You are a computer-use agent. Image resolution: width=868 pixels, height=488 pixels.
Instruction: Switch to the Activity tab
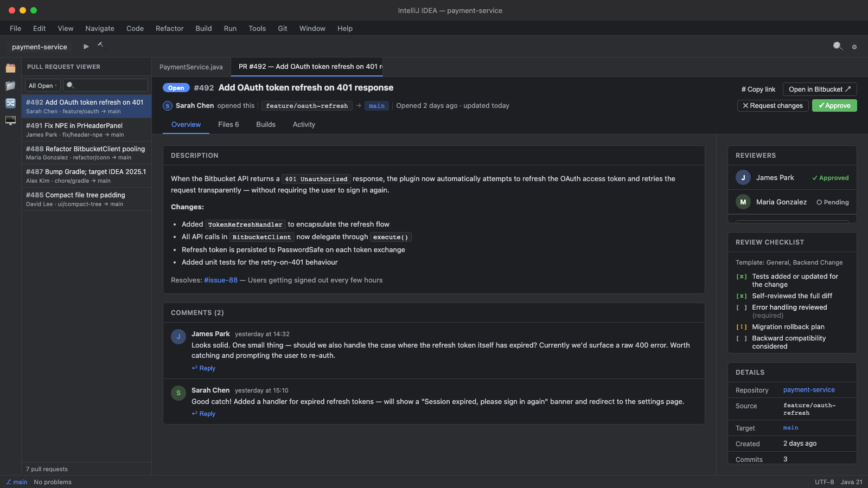304,125
